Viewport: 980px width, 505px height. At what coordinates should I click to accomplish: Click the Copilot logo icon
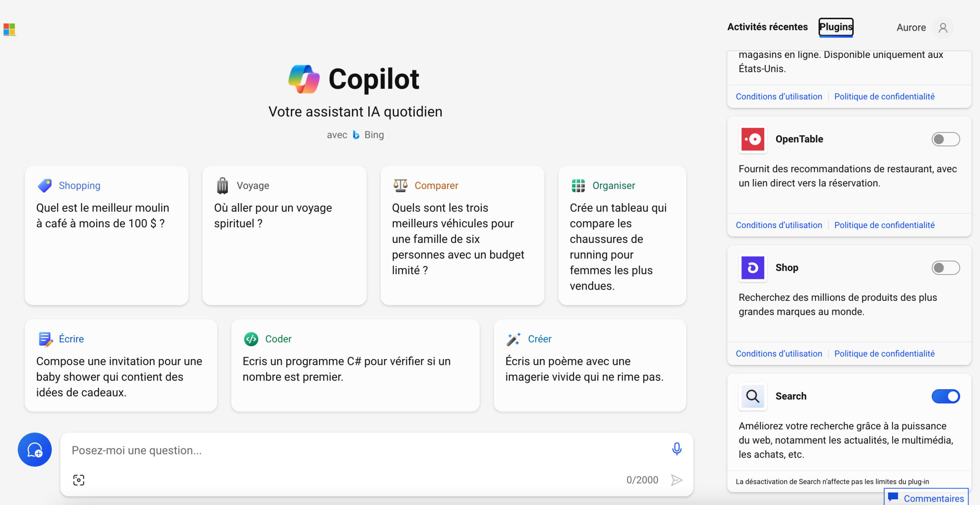click(304, 79)
